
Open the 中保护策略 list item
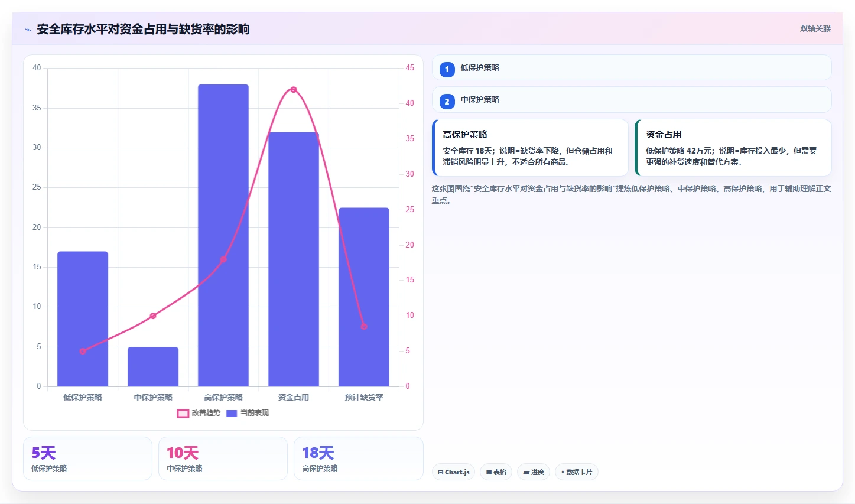coord(632,99)
